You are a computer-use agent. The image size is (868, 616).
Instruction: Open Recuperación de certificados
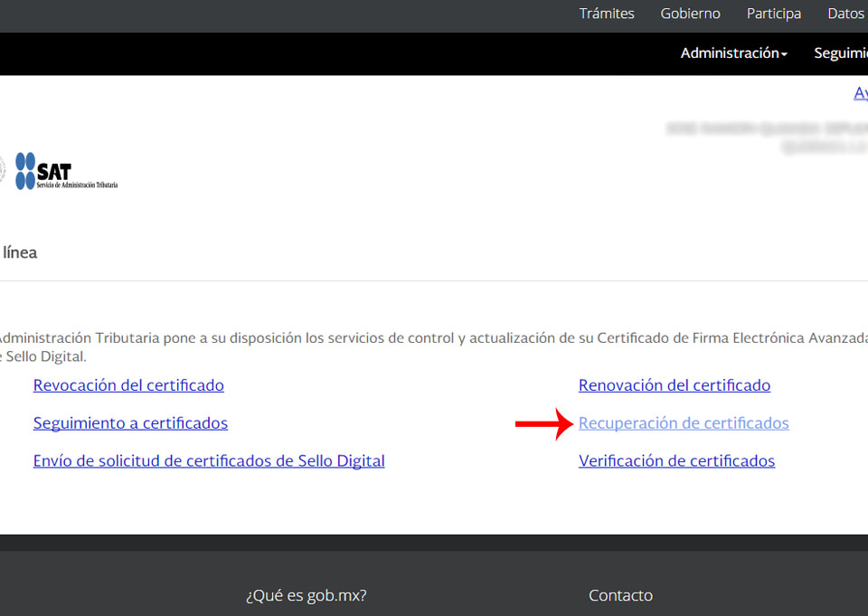click(x=684, y=422)
